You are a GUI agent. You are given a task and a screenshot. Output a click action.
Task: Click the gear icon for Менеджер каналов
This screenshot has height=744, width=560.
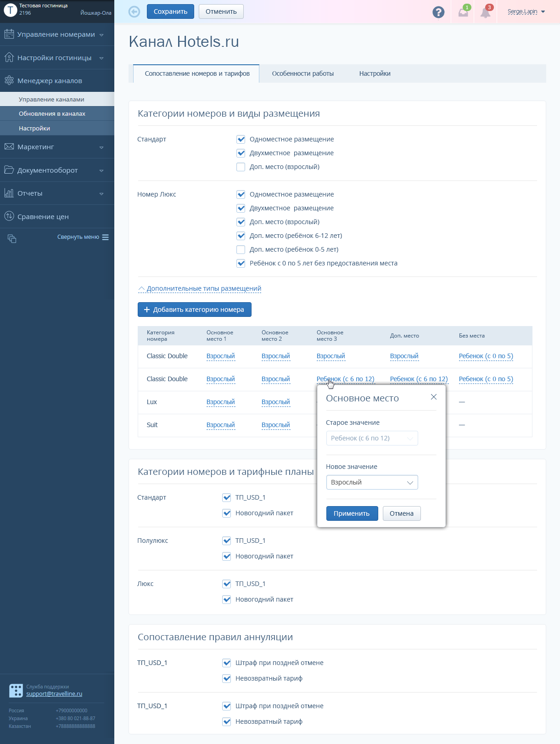(9, 80)
